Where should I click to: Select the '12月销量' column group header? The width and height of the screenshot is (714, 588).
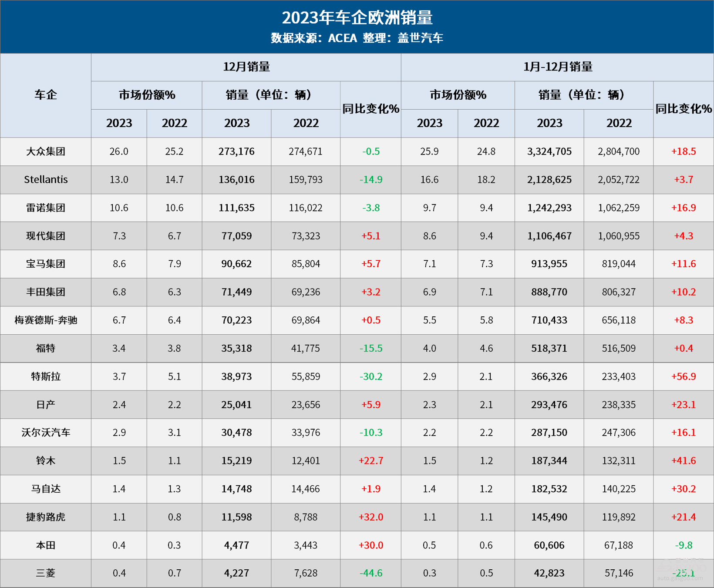[x=246, y=67]
